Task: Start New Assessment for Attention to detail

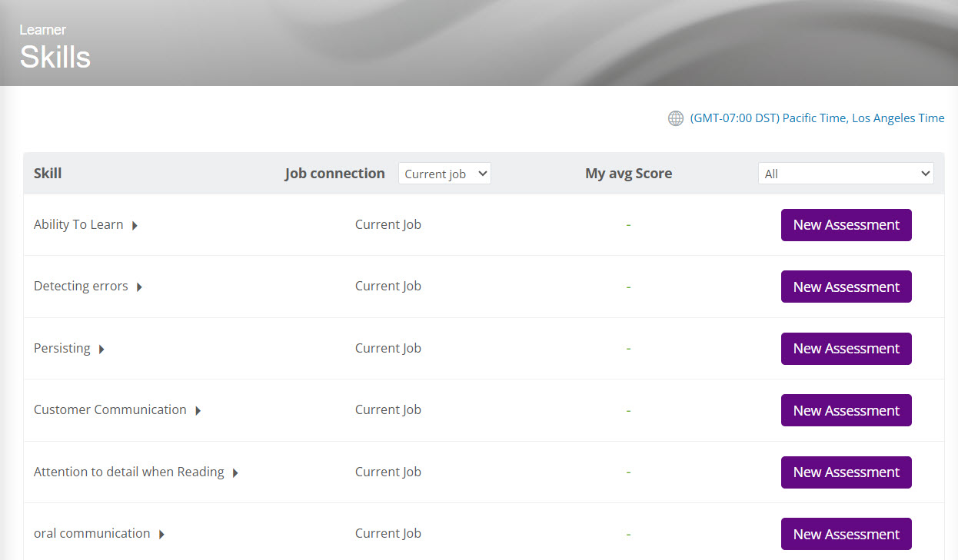Action: click(846, 472)
